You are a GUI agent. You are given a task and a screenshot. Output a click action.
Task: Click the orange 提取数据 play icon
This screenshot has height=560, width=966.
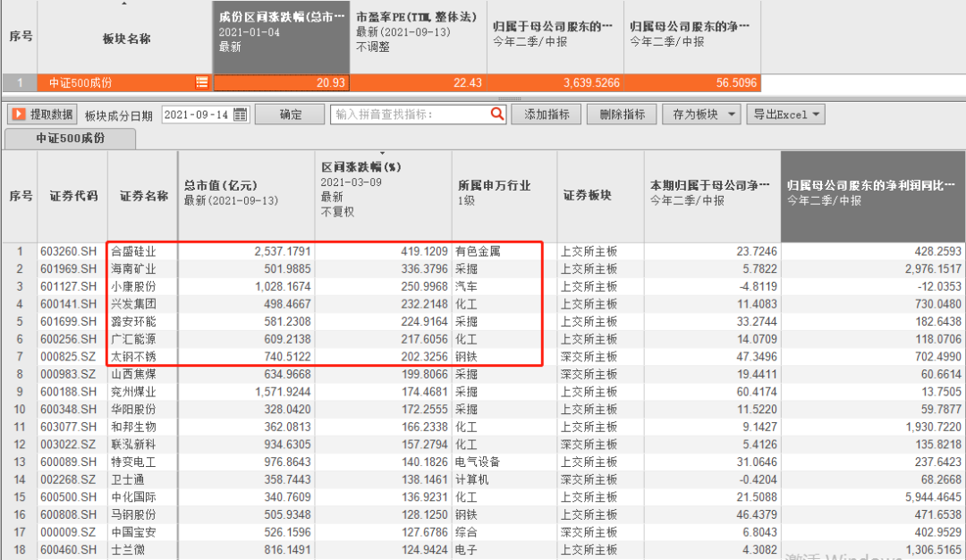point(19,114)
